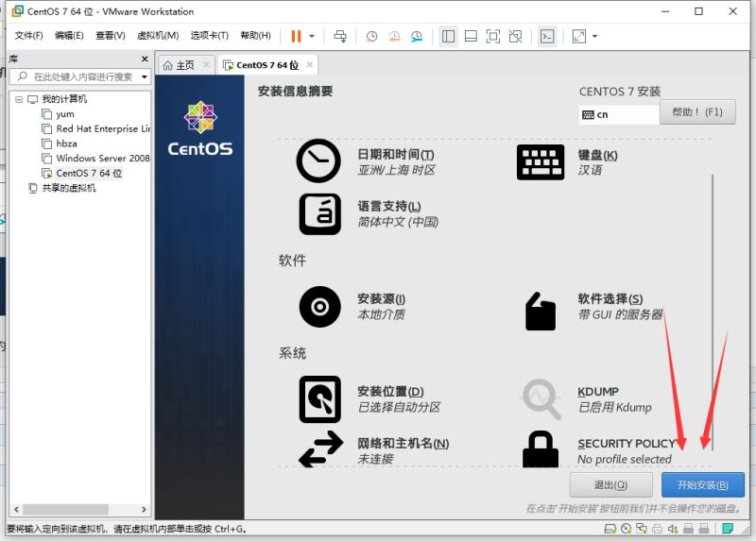Click the stretch guest display icon
Screen dimensions: 756x541
579,36
